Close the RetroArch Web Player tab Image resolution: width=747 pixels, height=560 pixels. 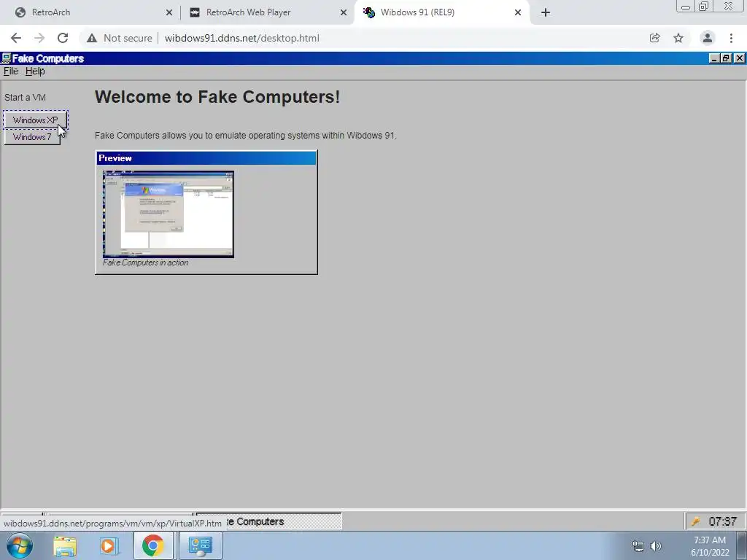[x=344, y=12]
